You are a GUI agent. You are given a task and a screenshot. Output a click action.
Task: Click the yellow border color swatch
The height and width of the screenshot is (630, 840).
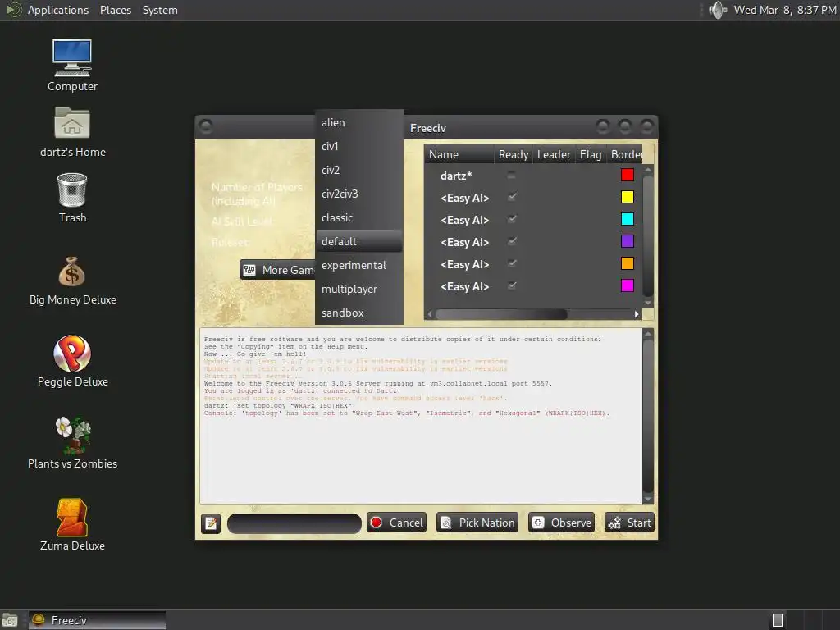[x=628, y=197]
